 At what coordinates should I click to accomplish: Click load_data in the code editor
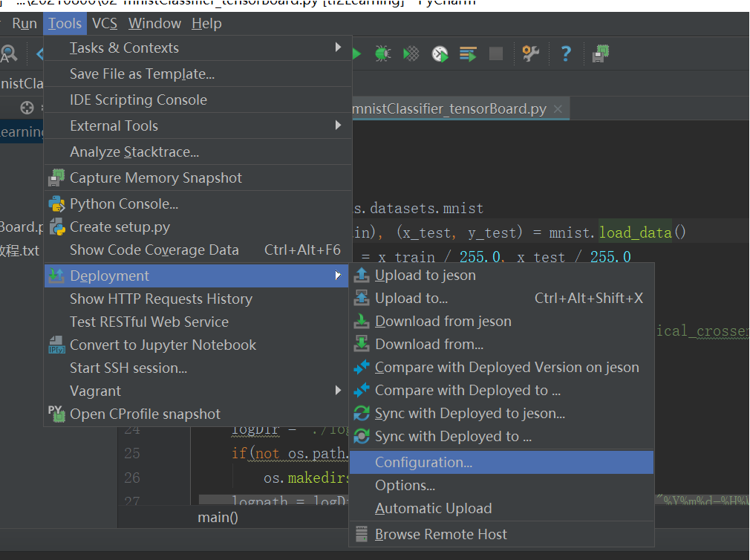pyautogui.click(x=635, y=232)
